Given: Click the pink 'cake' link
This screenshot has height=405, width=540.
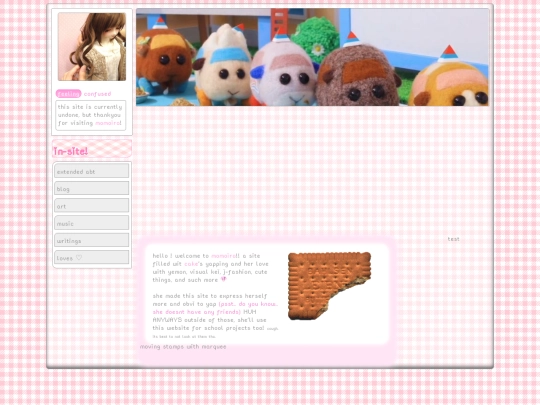Looking at the screenshot, I should click(x=191, y=264).
